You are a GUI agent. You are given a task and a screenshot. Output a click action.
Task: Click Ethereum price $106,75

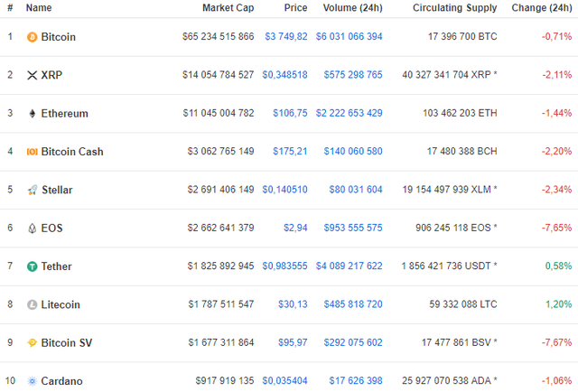tap(290, 113)
